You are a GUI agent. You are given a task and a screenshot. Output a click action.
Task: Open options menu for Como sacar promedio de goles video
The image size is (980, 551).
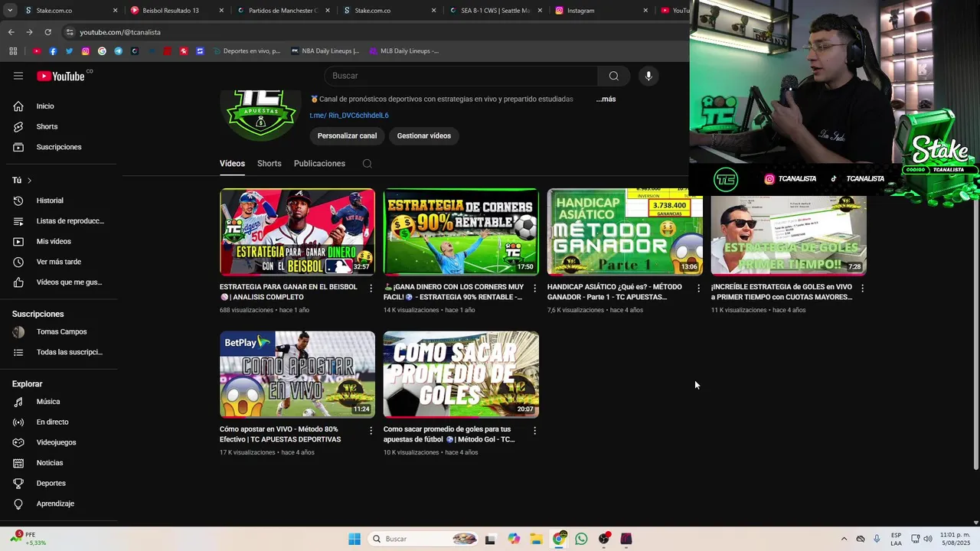(534, 431)
